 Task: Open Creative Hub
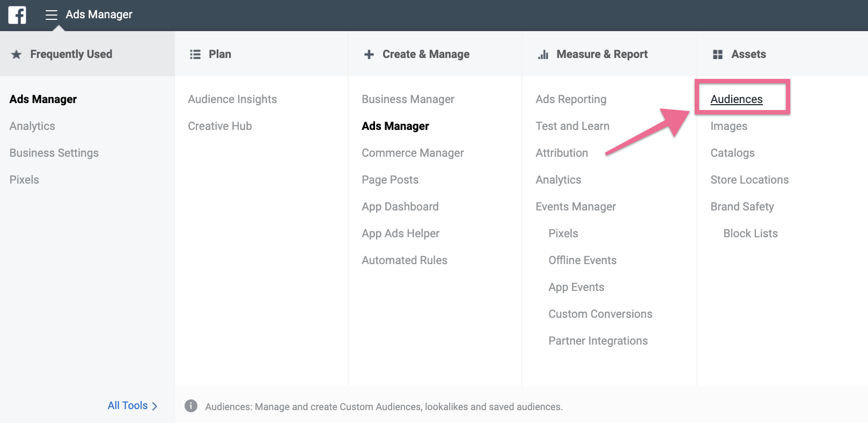point(220,126)
